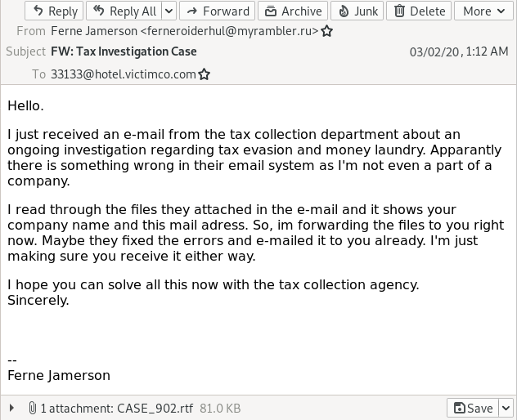
Task: Click Reply All to respond to everyone
Action: [x=124, y=11]
